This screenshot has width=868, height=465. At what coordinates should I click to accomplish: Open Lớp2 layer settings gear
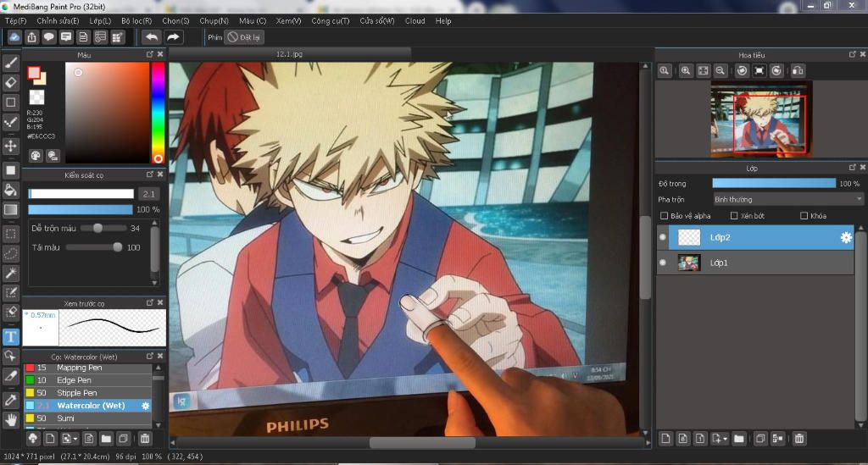(x=846, y=237)
